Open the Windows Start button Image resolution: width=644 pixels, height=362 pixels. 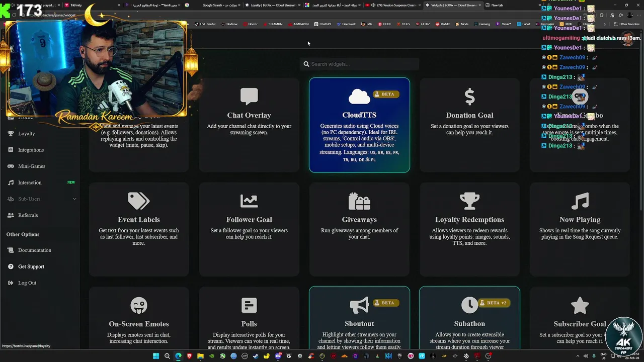click(156, 356)
